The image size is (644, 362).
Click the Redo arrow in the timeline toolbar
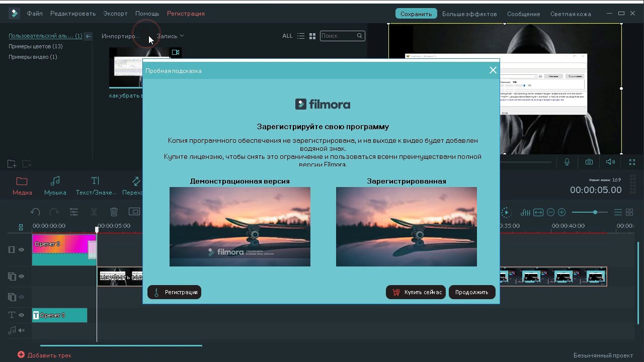pyautogui.click(x=54, y=212)
